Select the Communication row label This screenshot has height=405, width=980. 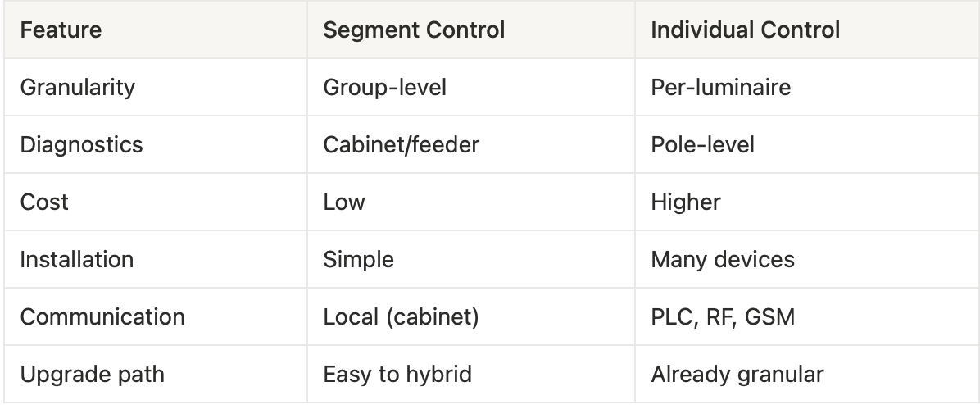[102, 316]
